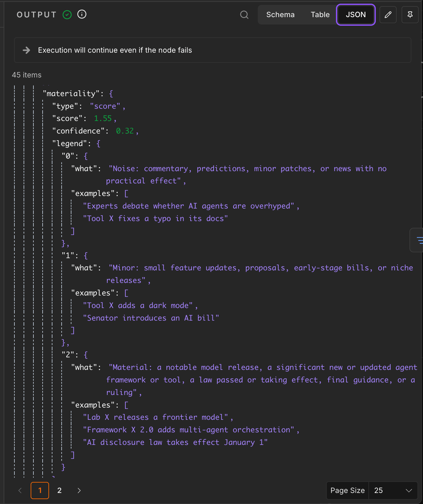Click the "Noise: commentary, predictions" description
The image size is (423, 504).
tap(246, 175)
